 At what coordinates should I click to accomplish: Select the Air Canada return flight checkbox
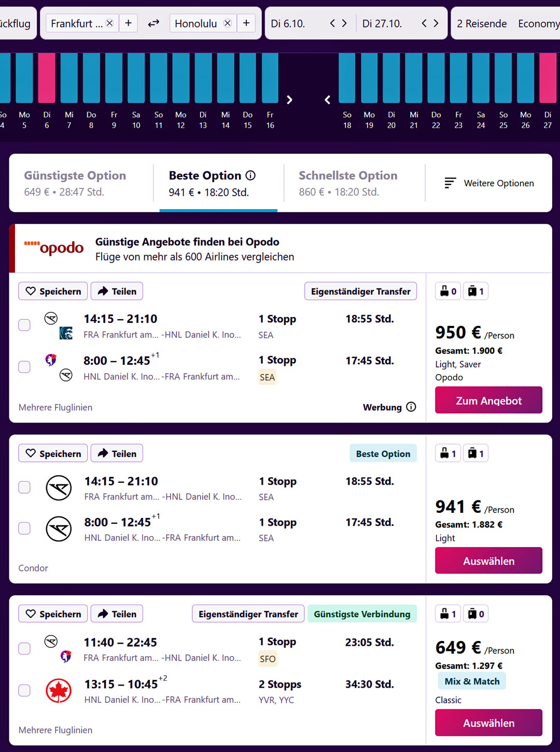(x=24, y=690)
